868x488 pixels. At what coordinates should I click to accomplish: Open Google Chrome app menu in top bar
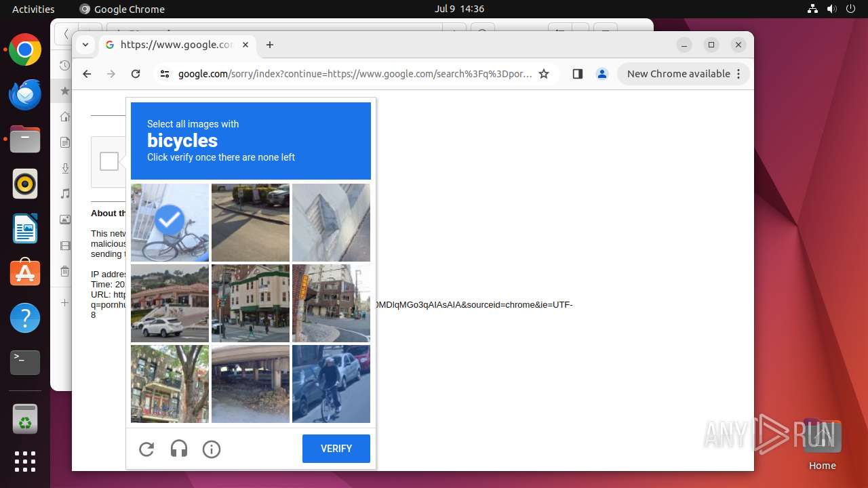(122, 9)
